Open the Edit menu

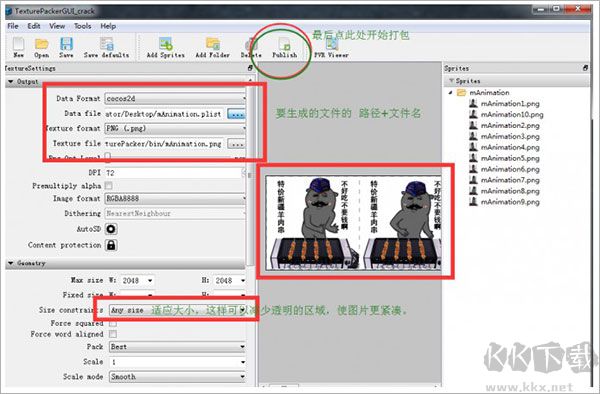(x=34, y=26)
